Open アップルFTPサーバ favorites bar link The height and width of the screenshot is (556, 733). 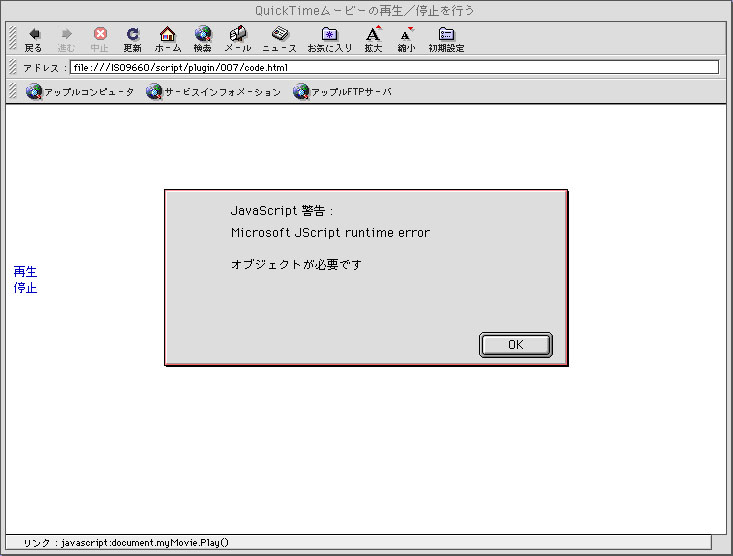342,92
